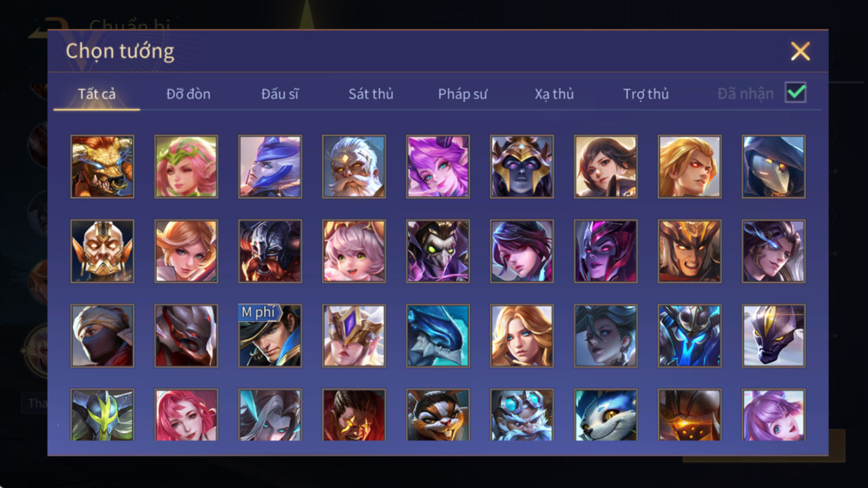Viewport: 868px width, 488px height.
Task: Choose the blue armored robot hero
Action: tap(689, 336)
